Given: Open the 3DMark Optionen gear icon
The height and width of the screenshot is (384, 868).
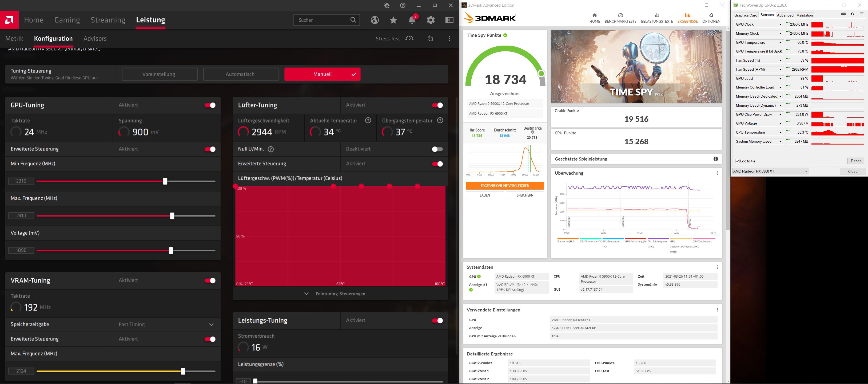Looking at the screenshot, I should point(711,15).
